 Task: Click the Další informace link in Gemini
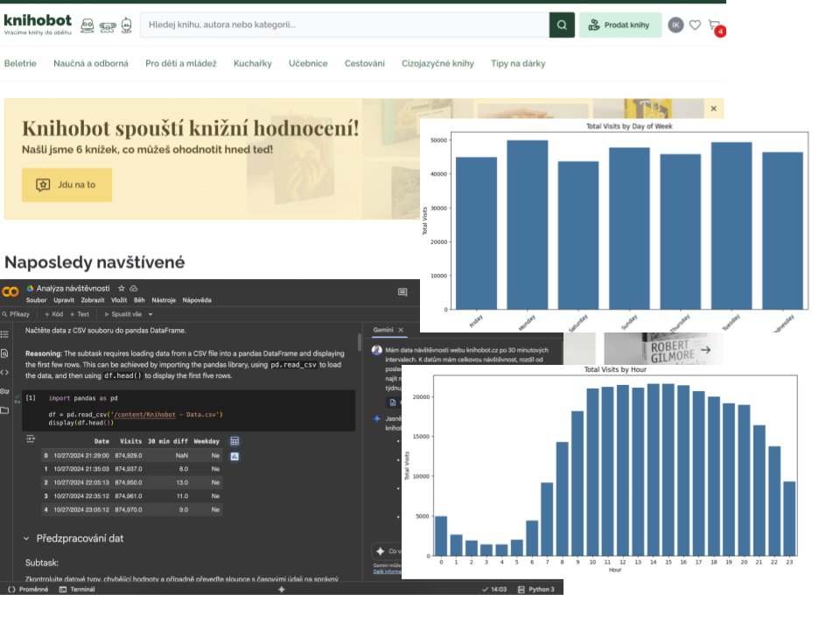pyautogui.click(x=387, y=571)
